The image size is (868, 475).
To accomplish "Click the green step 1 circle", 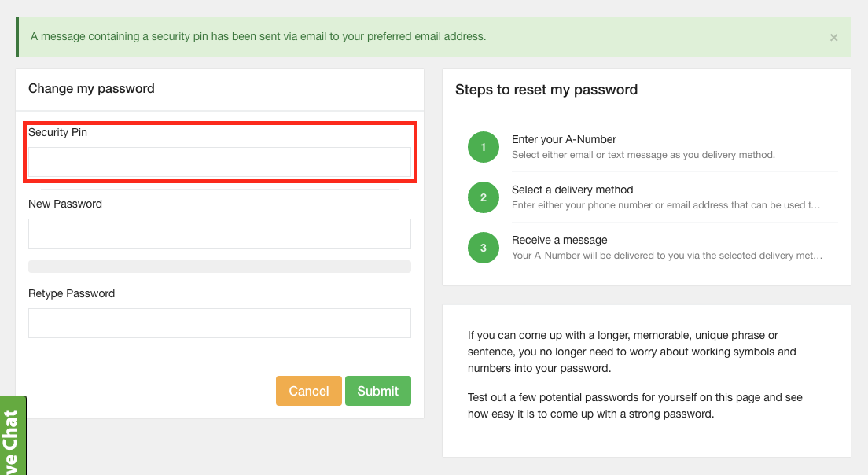I will pyautogui.click(x=484, y=147).
